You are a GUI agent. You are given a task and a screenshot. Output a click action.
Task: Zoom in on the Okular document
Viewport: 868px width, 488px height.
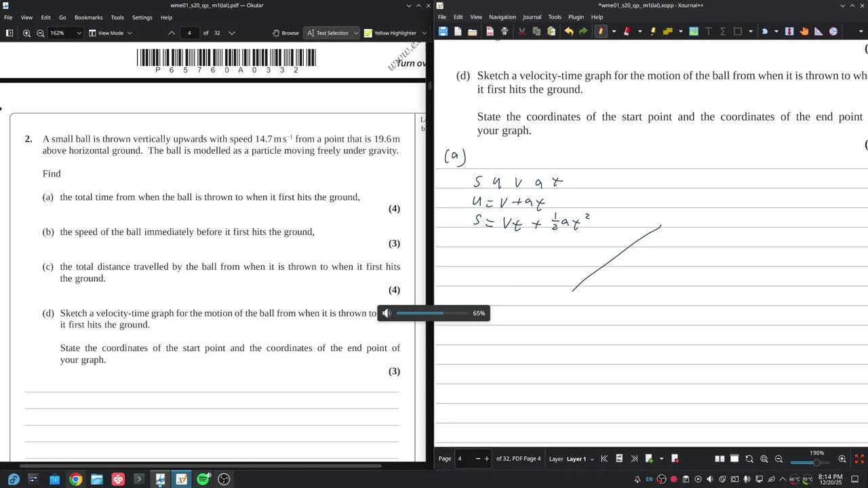(x=26, y=33)
